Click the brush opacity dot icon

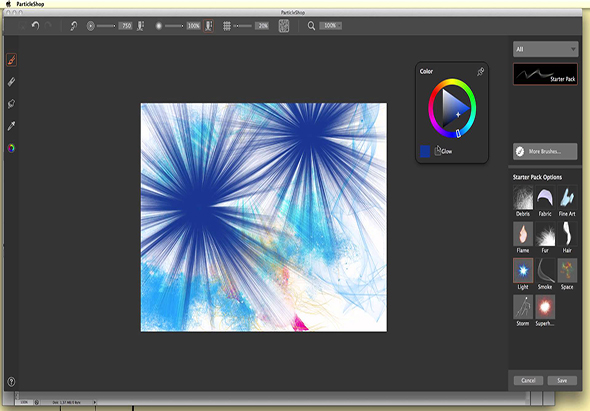159,26
